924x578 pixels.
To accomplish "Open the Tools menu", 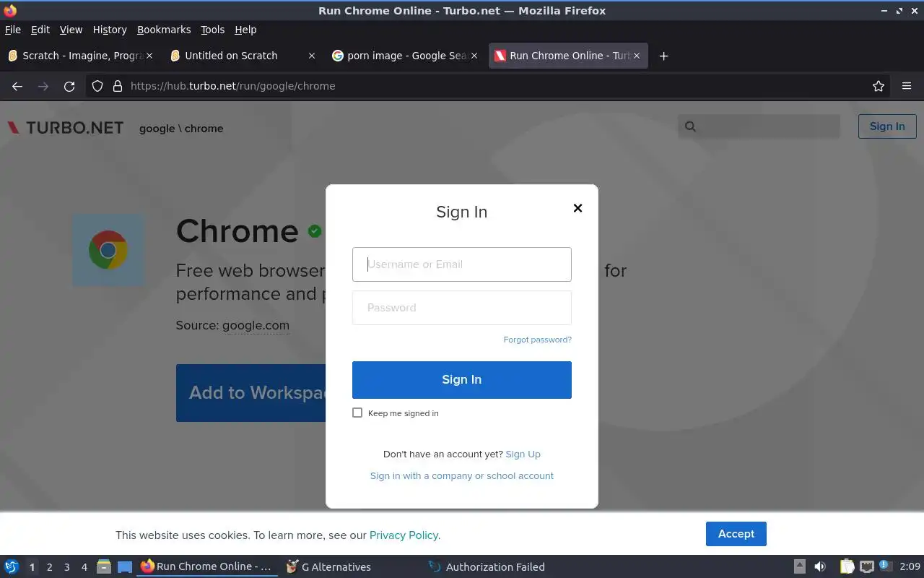I will (x=212, y=30).
